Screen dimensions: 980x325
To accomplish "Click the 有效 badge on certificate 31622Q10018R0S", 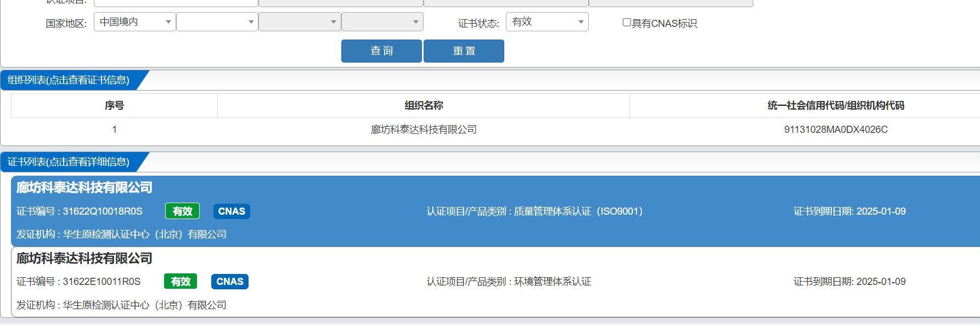I will coord(182,211).
